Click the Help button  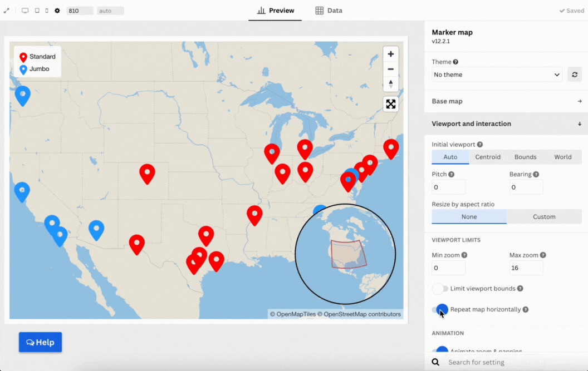(x=41, y=342)
